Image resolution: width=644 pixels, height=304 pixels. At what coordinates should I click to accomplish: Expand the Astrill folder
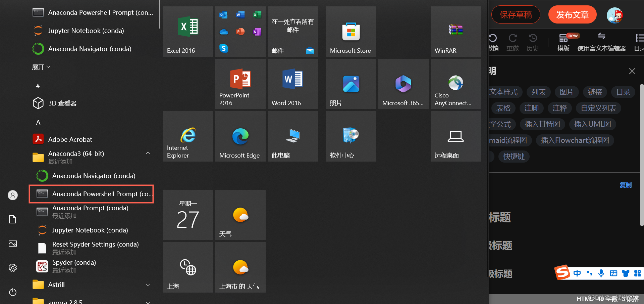pos(148,285)
